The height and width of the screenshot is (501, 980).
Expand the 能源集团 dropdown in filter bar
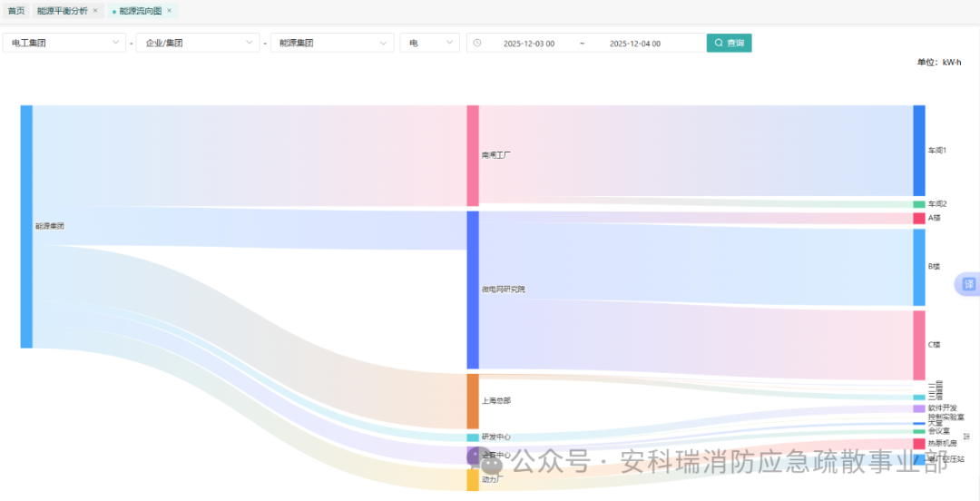(x=332, y=43)
